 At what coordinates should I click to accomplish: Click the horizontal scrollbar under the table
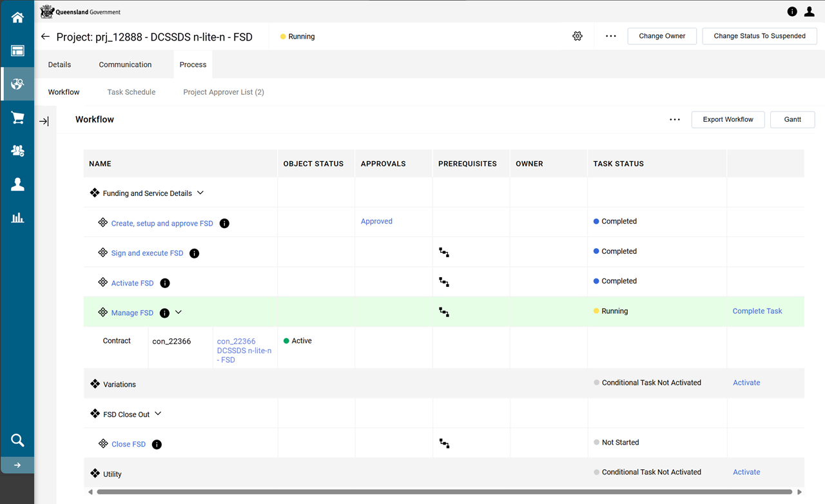click(443, 492)
